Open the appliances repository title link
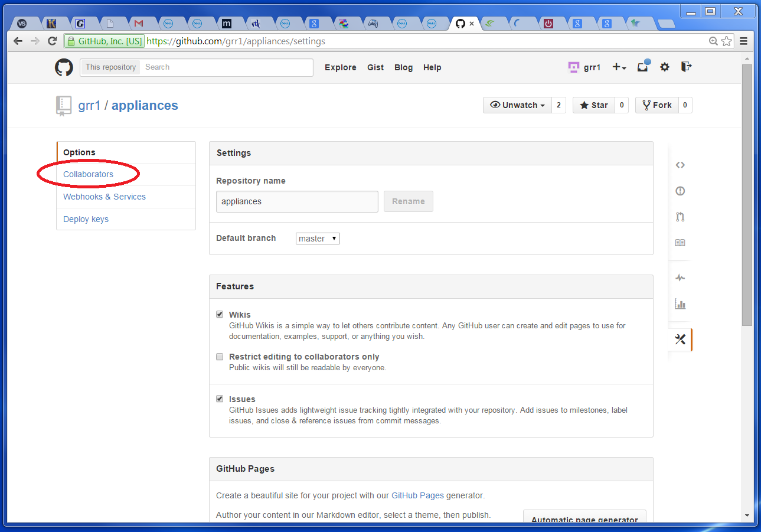761x532 pixels. [x=145, y=106]
